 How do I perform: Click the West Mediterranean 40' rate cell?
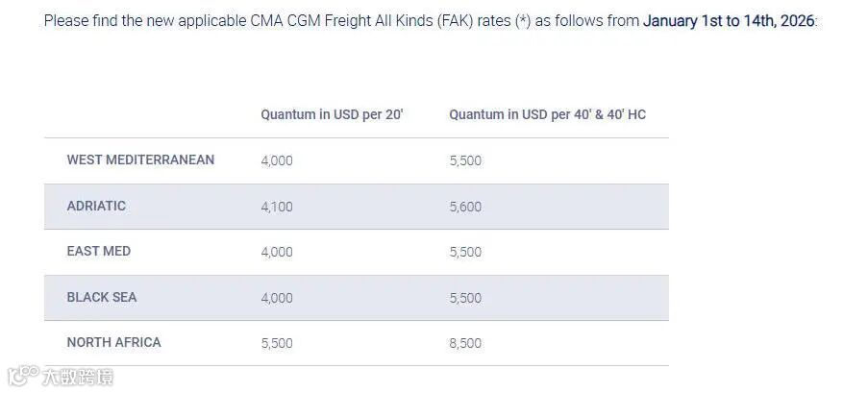click(465, 160)
